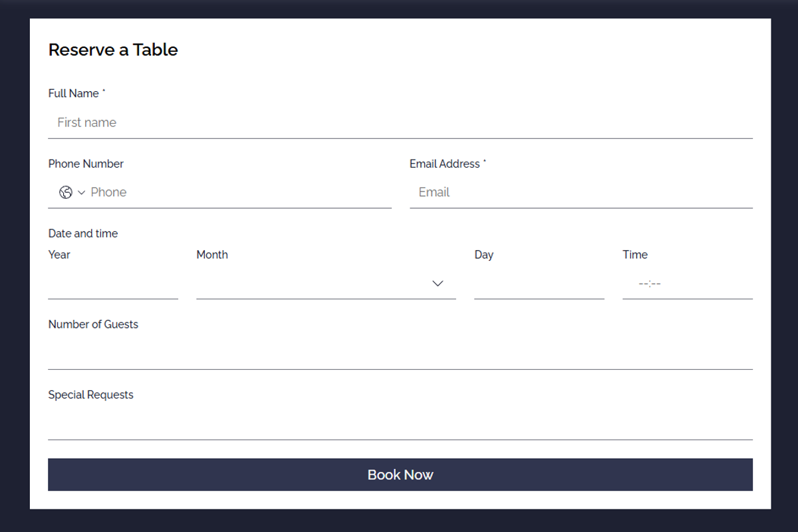This screenshot has width=798, height=532.
Task: Focus the First name input field
Action: pos(400,122)
